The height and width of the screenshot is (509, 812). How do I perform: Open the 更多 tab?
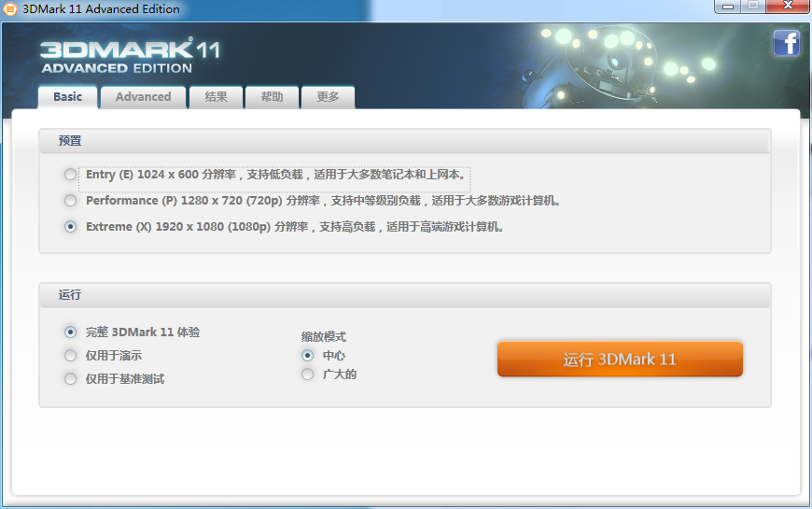coord(328,97)
